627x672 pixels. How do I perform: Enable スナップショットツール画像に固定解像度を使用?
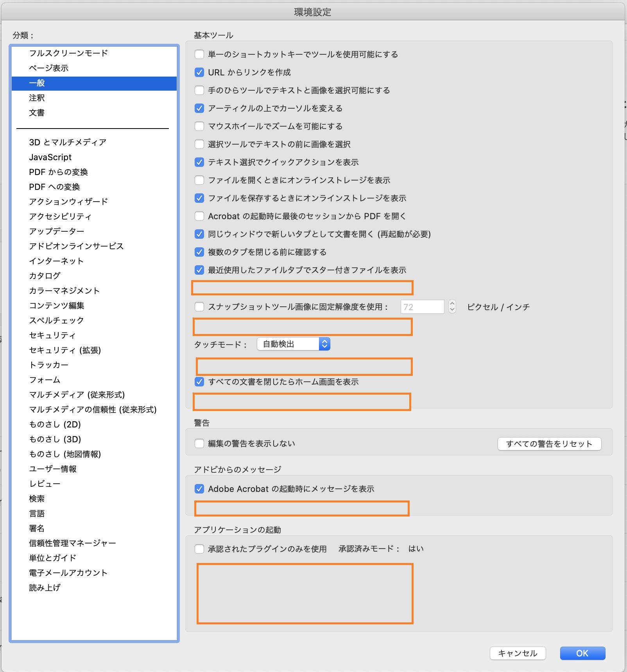pyautogui.click(x=199, y=307)
